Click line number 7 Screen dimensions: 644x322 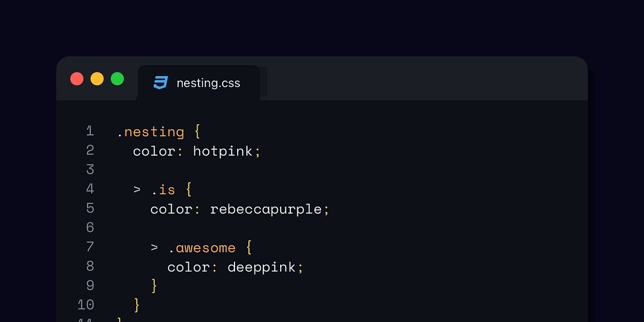(90, 247)
